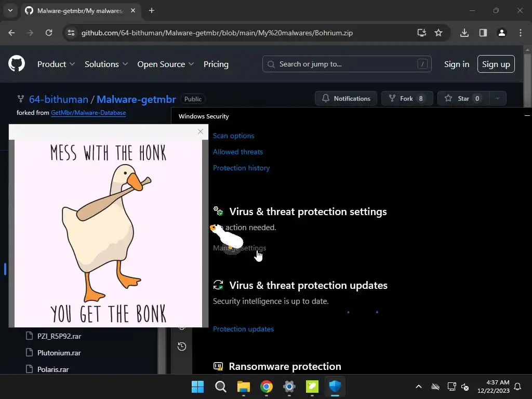Viewport: 532px width, 399px height.
Task: Click Manage settings link
Action: click(240, 248)
